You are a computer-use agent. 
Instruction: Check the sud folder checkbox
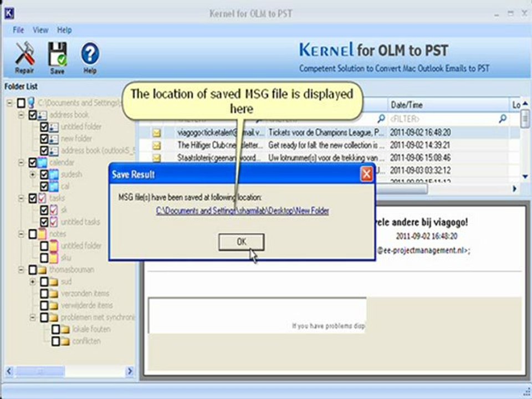[44, 282]
